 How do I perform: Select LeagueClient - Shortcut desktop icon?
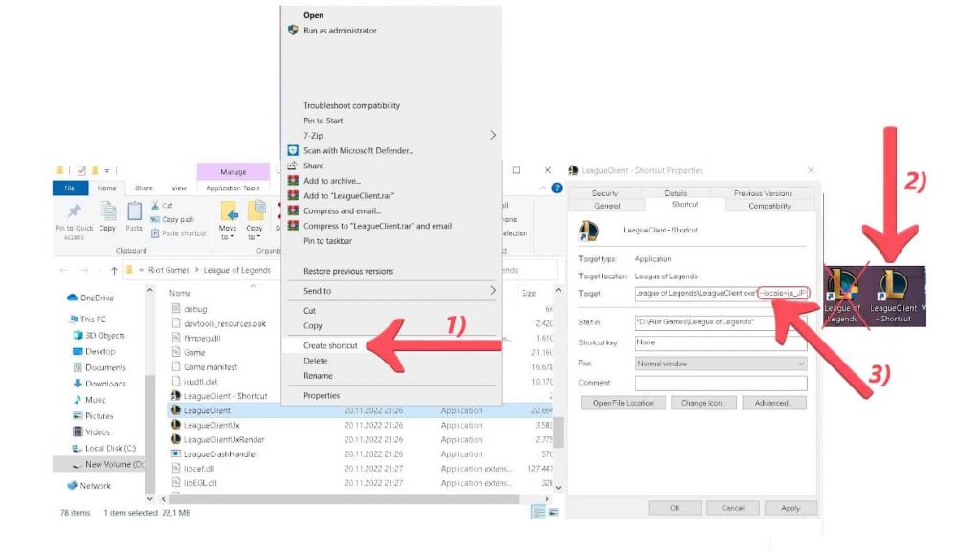click(x=893, y=297)
